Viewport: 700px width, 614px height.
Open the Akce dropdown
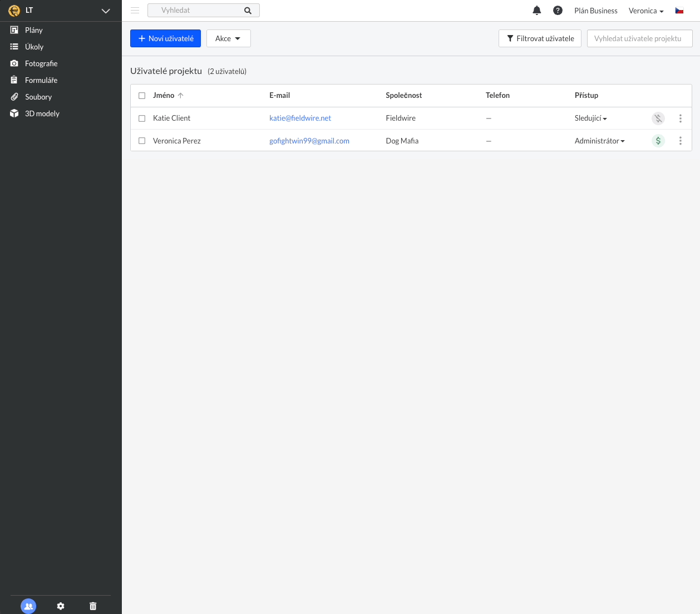tap(228, 38)
